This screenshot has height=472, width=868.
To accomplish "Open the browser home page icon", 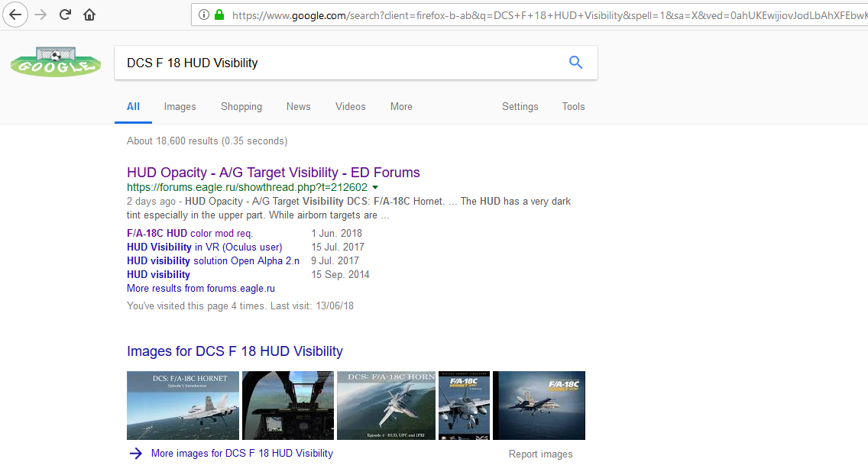I will point(89,15).
